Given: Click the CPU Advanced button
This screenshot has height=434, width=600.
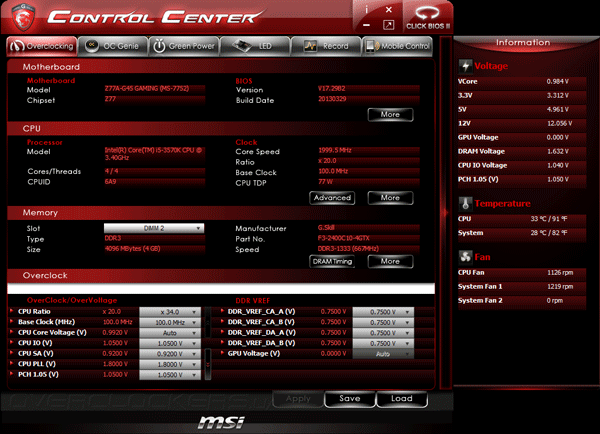Looking at the screenshot, I should [332, 198].
